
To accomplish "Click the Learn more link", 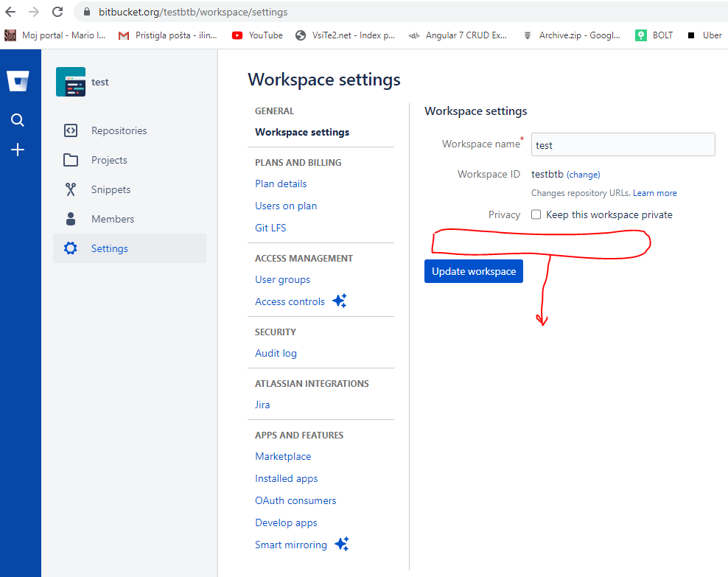I will [654, 193].
